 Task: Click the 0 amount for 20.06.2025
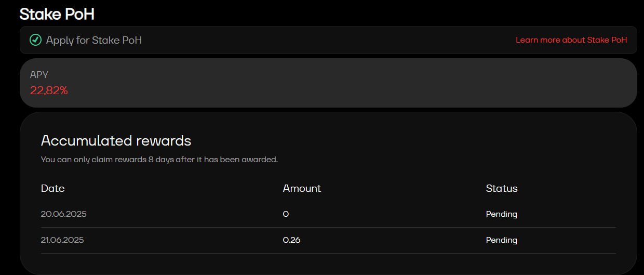coord(286,214)
